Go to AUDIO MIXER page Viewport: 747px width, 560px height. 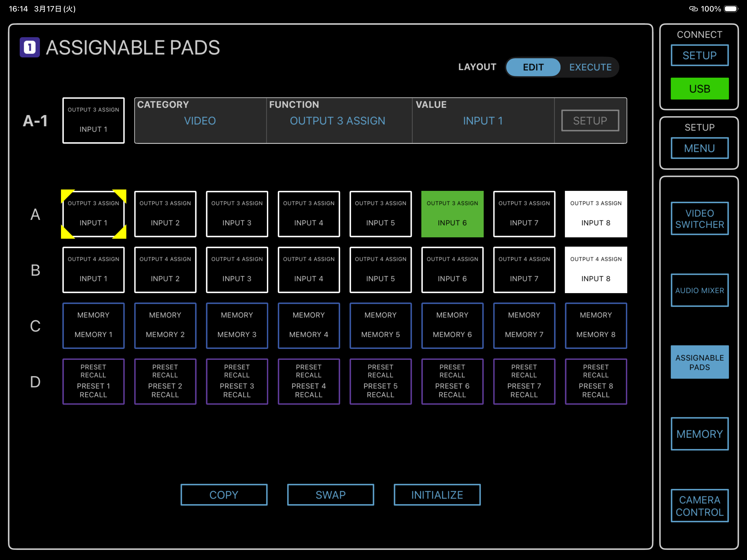pos(699,290)
